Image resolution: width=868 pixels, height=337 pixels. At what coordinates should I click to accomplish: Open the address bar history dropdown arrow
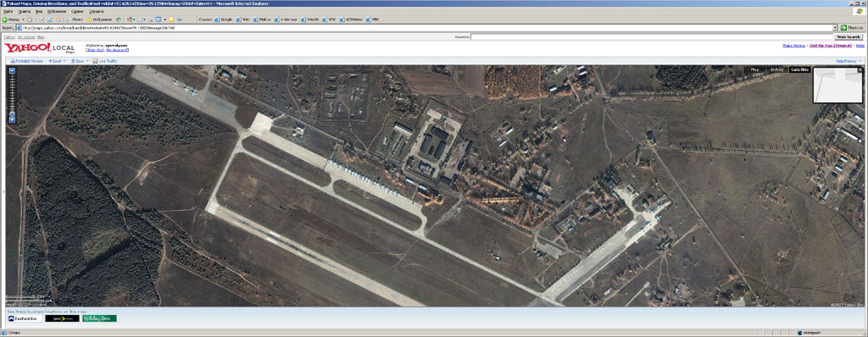tap(835, 27)
